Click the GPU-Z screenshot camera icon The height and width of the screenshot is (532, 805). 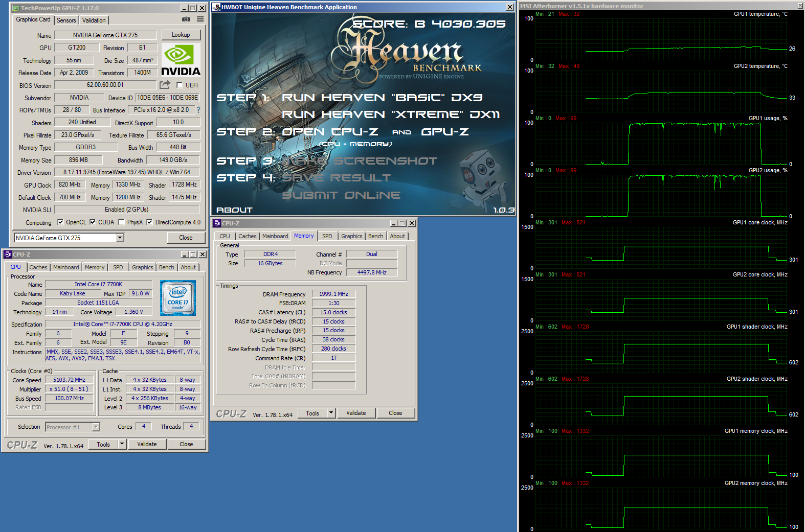click(x=186, y=19)
